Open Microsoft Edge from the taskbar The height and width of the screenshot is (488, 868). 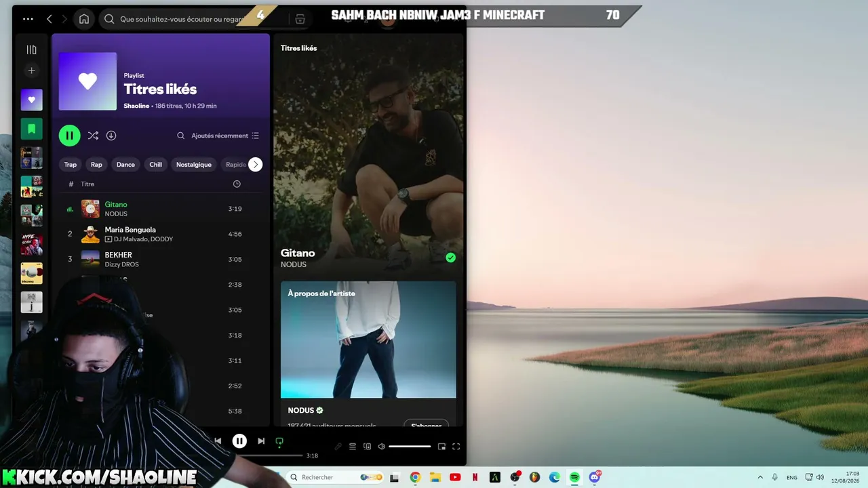click(x=555, y=477)
